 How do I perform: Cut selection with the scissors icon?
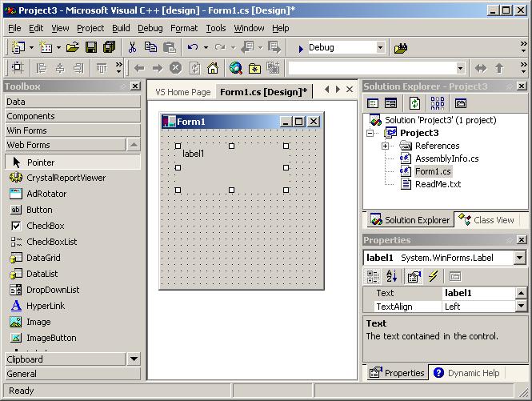tap(132, 47)
